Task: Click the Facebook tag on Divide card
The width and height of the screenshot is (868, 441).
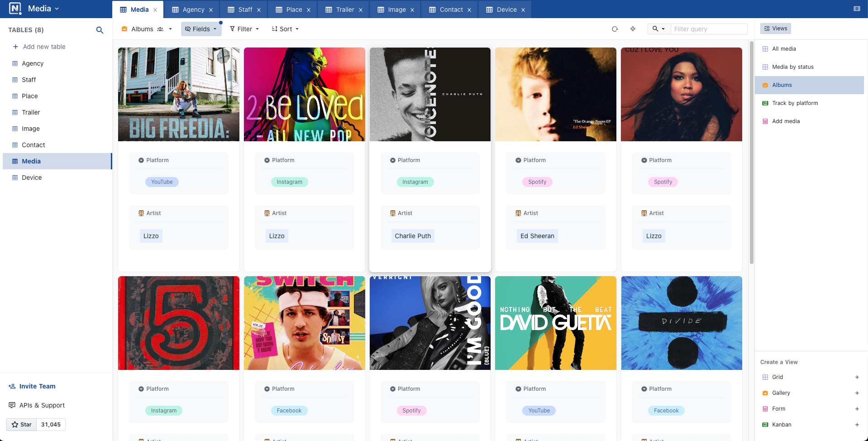Action: point(666,411)
